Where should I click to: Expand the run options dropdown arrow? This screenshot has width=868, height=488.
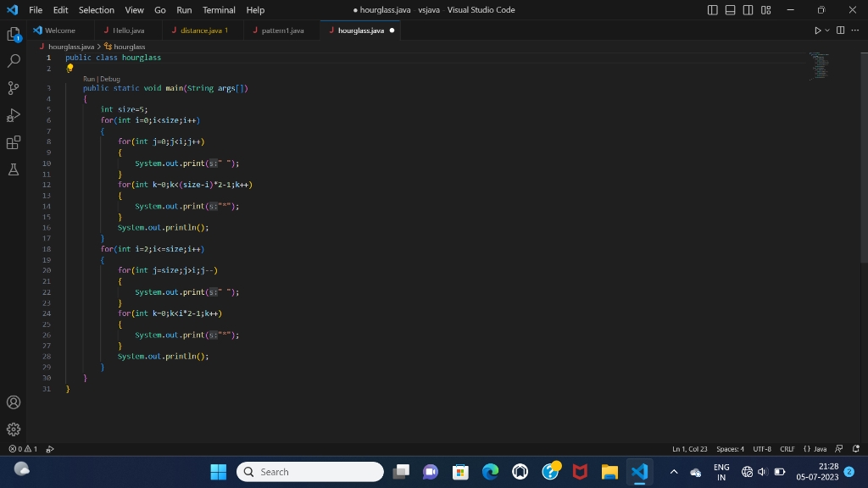click(x=827, y=30)
